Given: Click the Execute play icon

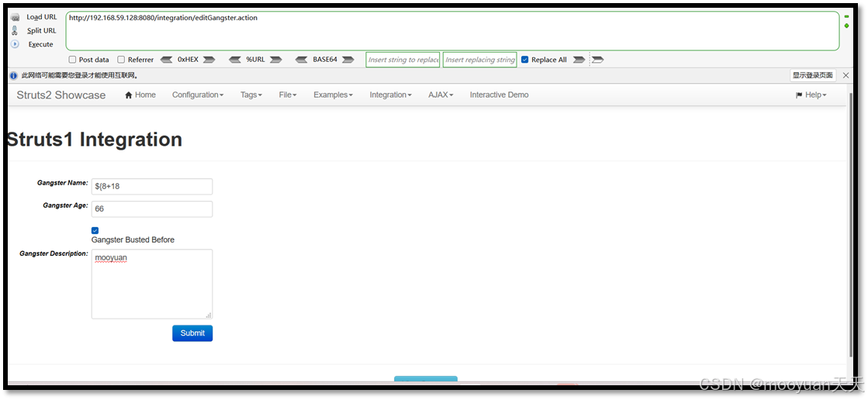Looking at the screenshot, I should (15, 44).
